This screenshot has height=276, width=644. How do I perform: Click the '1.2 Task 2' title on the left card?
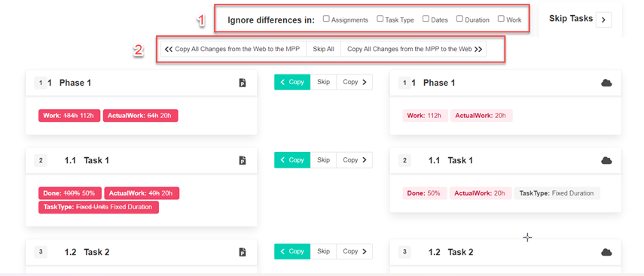87,252
